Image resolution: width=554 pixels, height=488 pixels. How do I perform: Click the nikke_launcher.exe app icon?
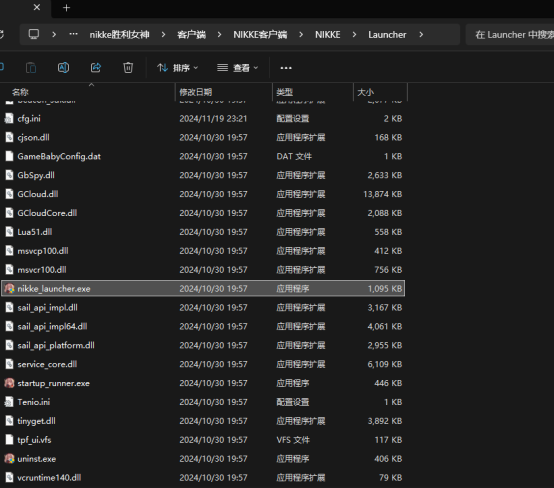pyautogui.click(x=10, y=289)
